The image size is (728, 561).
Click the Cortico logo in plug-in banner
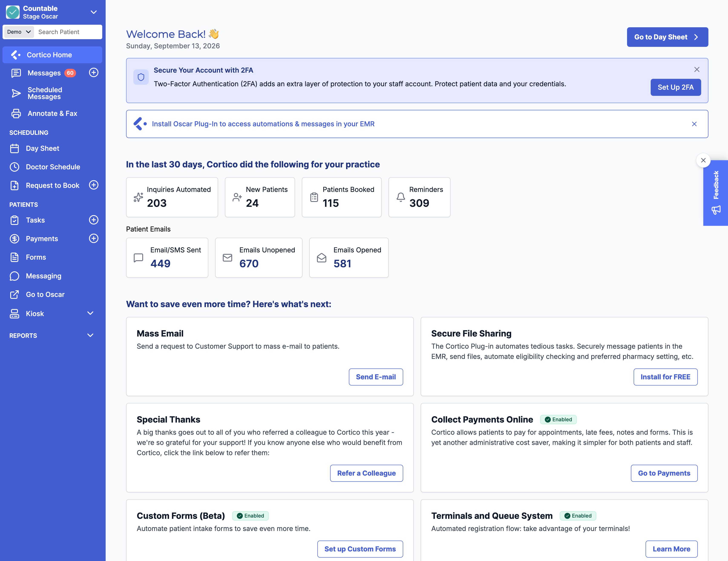[140, 124]
